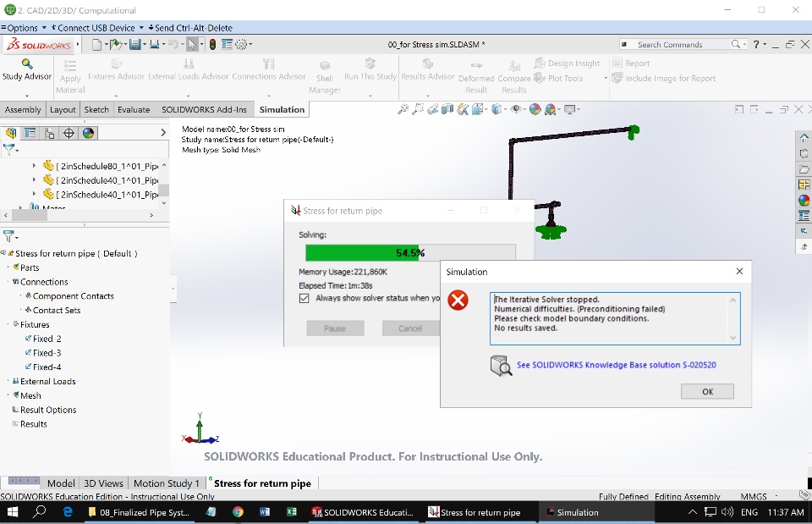Click Cancel in the solver window
The image size is (812, 524).
410,328
